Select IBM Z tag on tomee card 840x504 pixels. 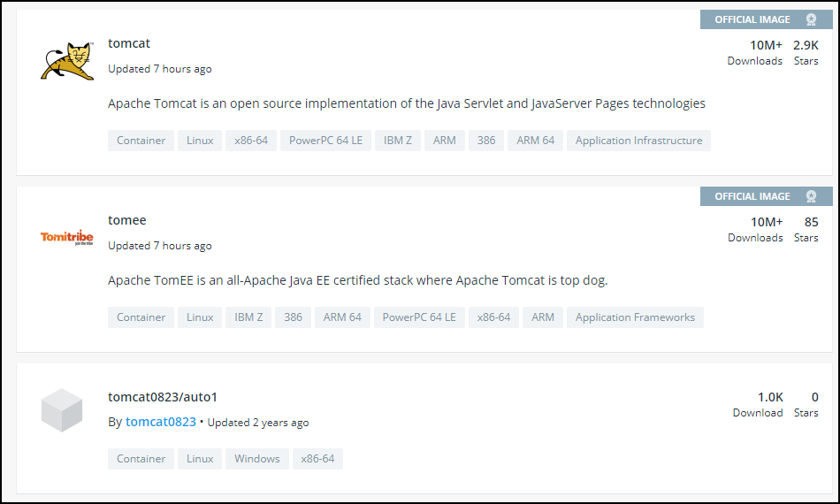248,317
